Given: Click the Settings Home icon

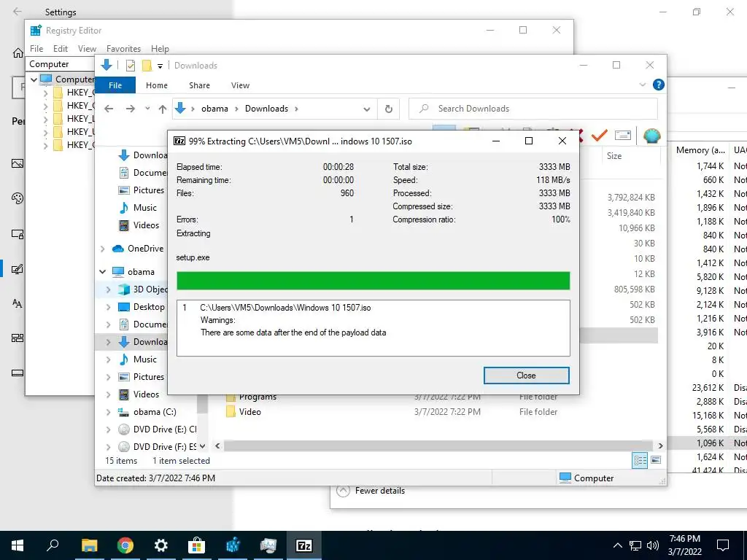Looking at the screenshot, I should pos(18,52).
